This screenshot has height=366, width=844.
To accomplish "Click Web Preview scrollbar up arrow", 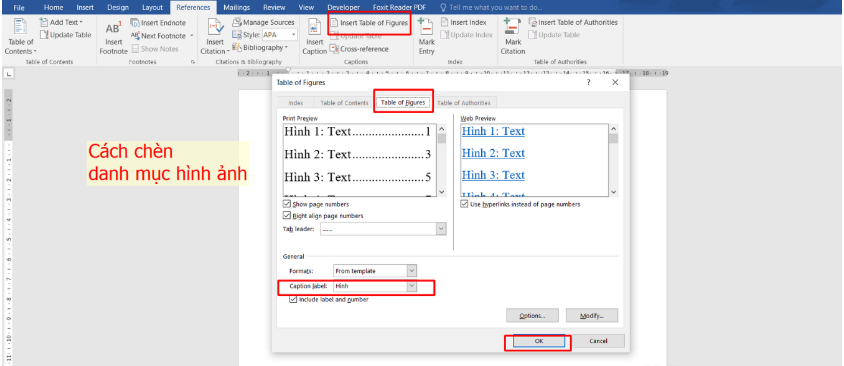I will 613,129.
